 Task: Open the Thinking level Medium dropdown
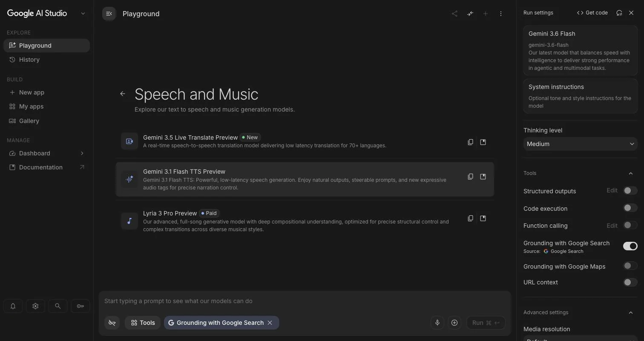pyautogui.click(x=580, y=144)
